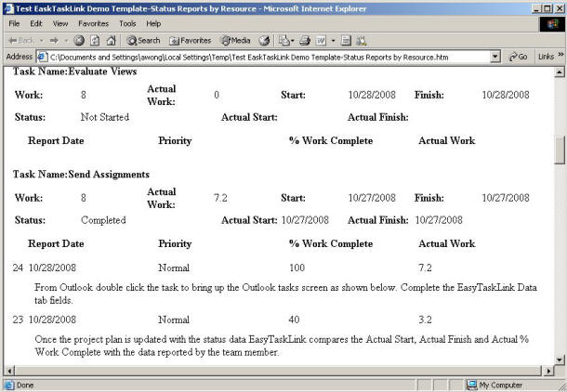The width and height of the screenshot is (567, 392).
Task: Click the Windows logo throbber
Action: pyautogui.click(x=552, y=24)
